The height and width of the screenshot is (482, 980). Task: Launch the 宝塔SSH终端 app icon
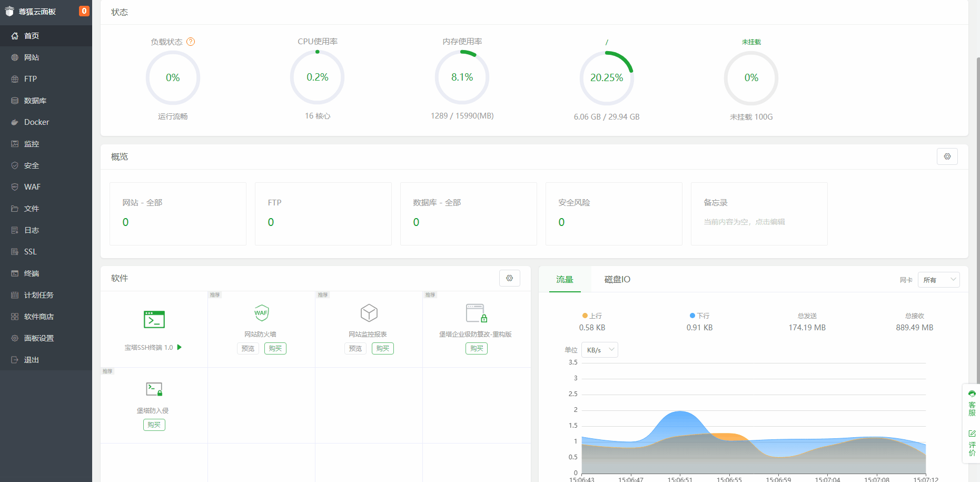154,319
